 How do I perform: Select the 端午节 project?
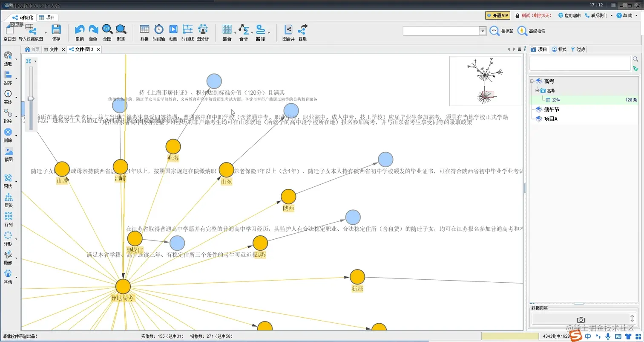[x=551, y=110]
